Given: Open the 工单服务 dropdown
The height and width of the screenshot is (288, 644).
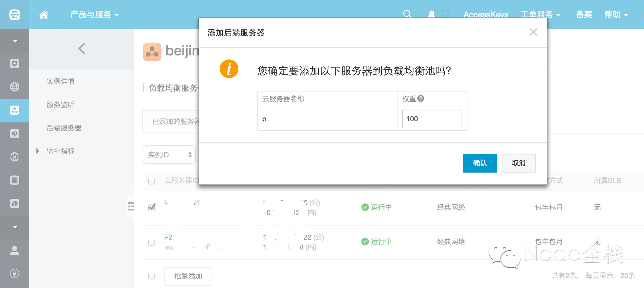Looking at the screenshot, I should (x=541, y=15).
